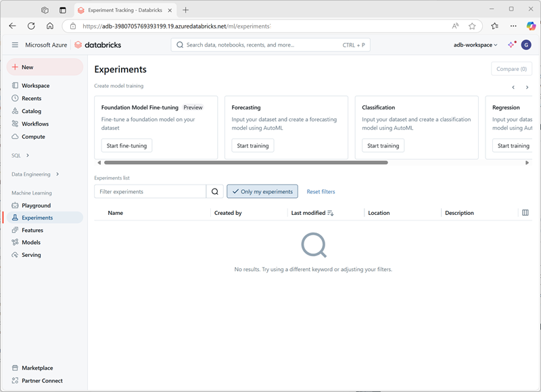Expand the Data Engineering section
Viewport: 541px width, 392px height.
click(x=35, y=174)
